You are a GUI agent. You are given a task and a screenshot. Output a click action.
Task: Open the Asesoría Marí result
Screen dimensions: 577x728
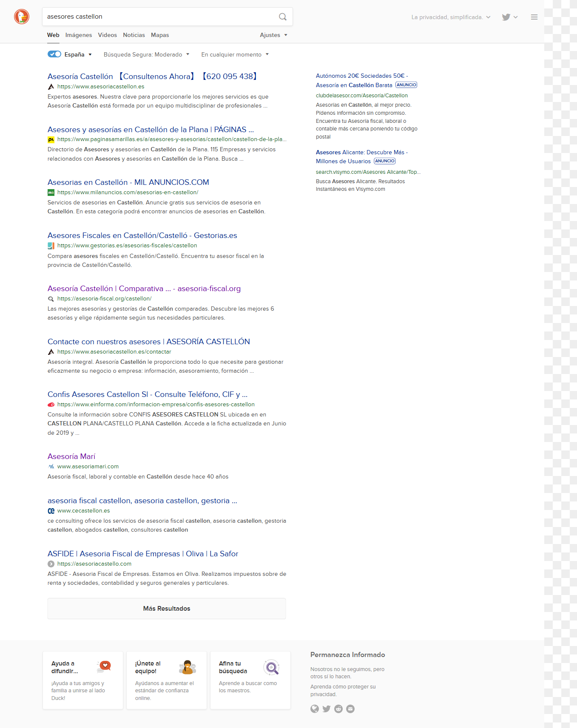point(71,456)
